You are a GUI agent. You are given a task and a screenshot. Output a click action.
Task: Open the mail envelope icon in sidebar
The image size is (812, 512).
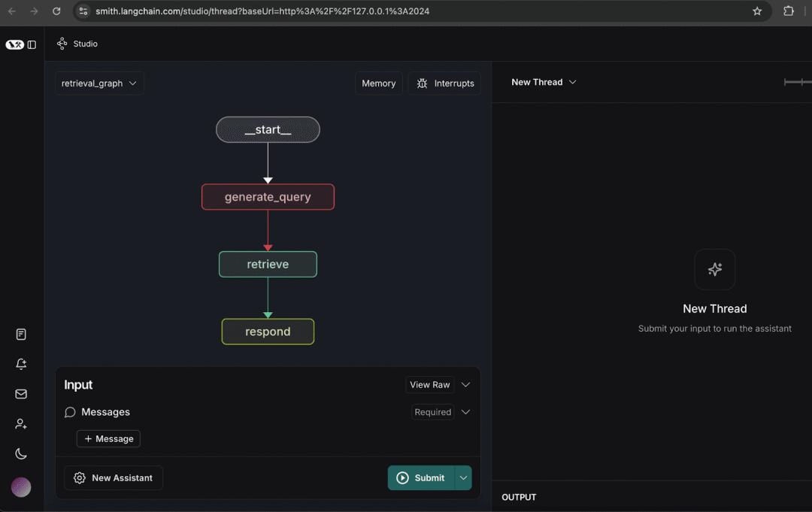20,393
